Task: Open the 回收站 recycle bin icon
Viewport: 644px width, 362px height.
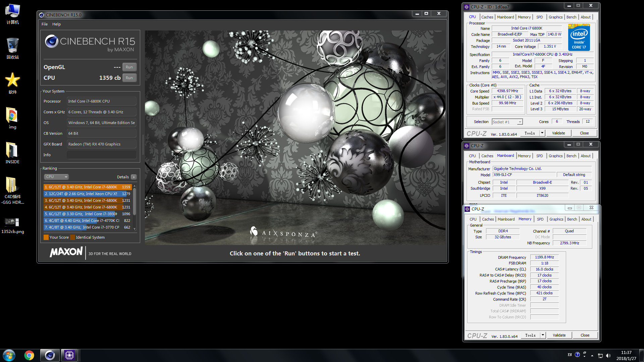Action: click(x=13, y=49)
